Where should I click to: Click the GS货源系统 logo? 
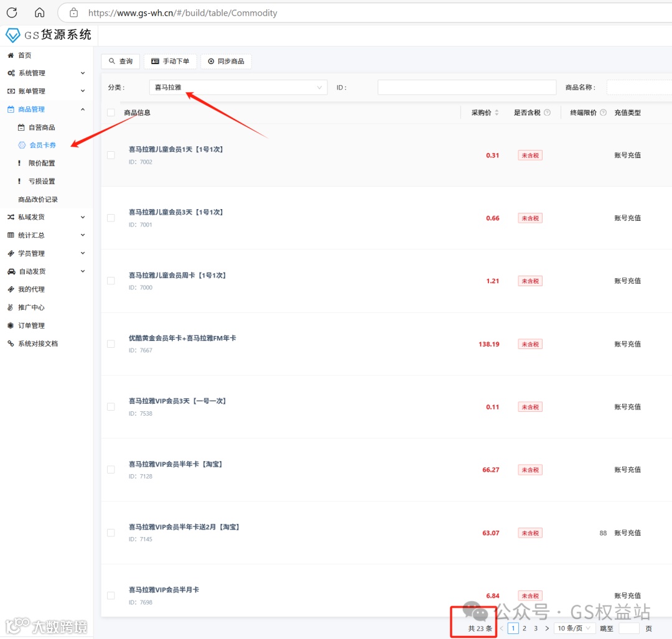pos(48,35)
